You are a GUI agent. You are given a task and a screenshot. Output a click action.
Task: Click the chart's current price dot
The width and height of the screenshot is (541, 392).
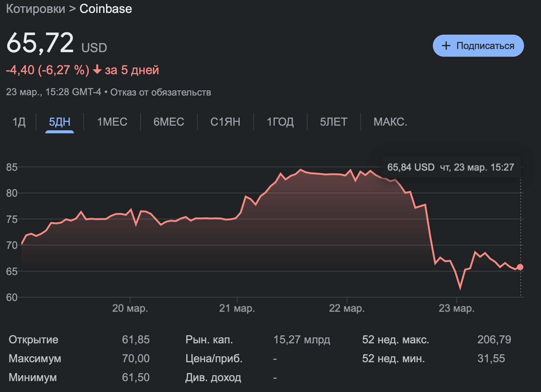click(520, 267)
